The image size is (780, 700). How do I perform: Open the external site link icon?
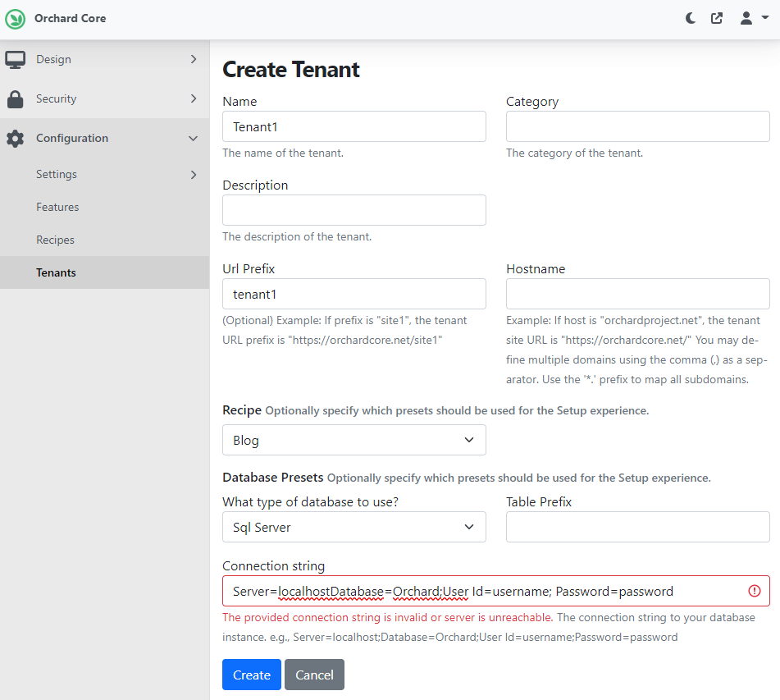coord(717,18)
